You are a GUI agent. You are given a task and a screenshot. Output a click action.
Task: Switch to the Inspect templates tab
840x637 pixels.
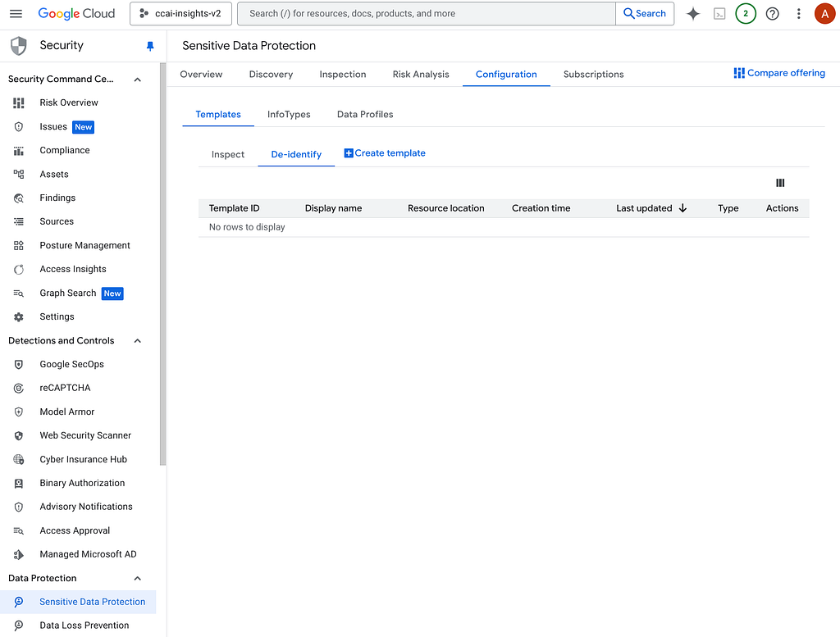(228, 155)
